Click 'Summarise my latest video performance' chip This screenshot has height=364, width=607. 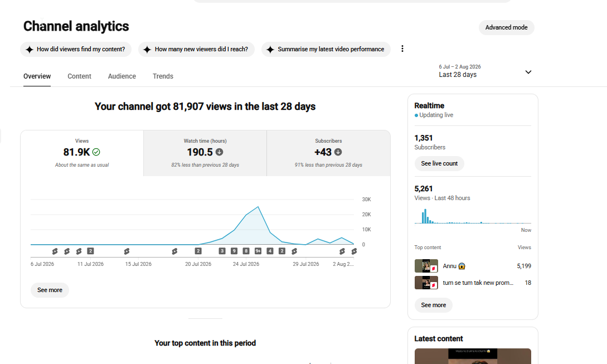tap(326, 49)
